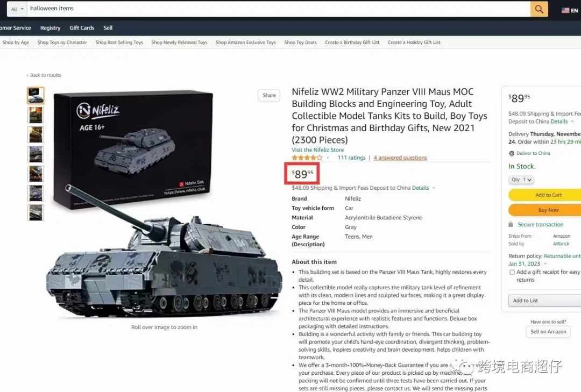The width and height of the screenshot is (581, 392).
Task: Select the first product thumbnail image
Action: click(x=36, y=96)
